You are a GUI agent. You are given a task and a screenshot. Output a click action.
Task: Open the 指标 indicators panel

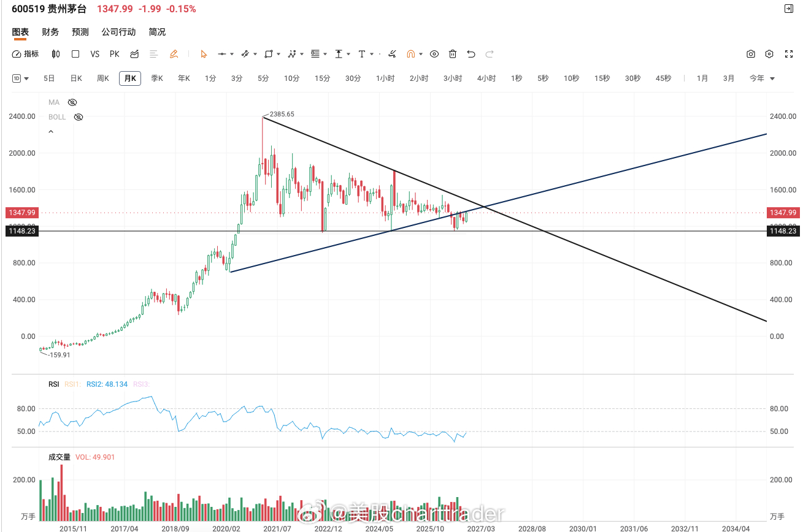[26, 54]
